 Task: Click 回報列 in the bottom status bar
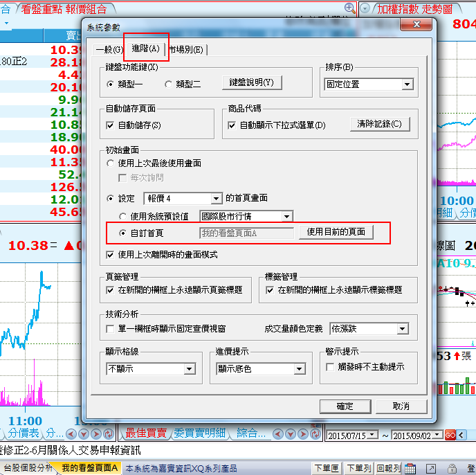tap(389, 468)
